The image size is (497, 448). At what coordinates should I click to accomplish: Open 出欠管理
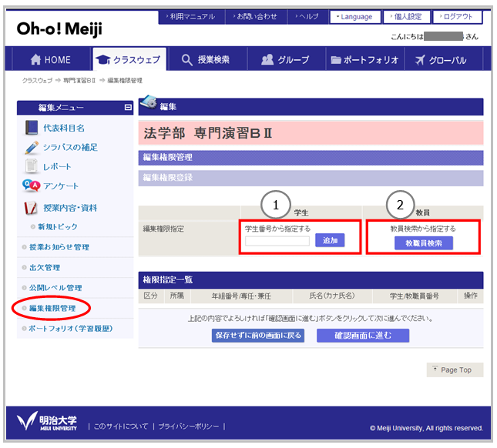point(45,268)
